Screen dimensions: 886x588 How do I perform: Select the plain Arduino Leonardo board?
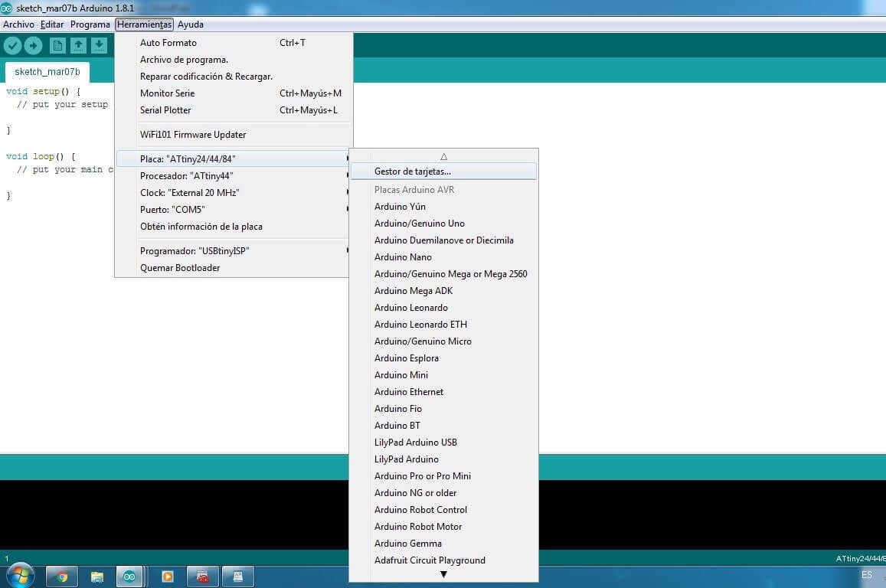(443, 308)
